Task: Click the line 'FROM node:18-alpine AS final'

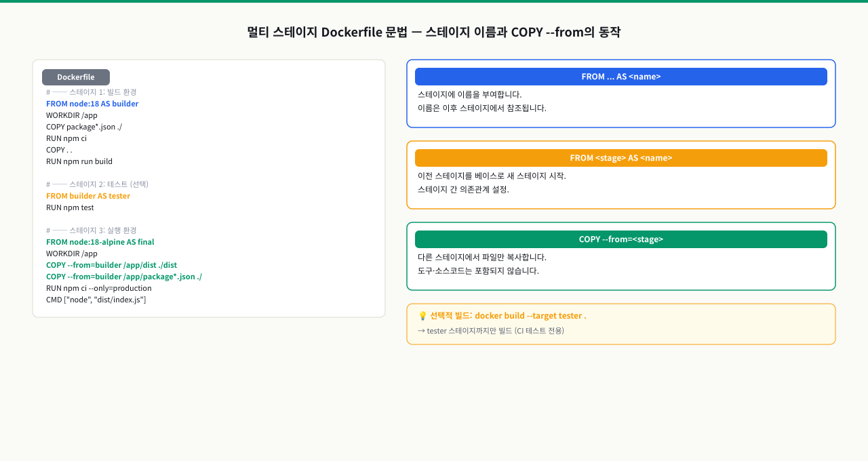Action: click(x=100, y=242)
